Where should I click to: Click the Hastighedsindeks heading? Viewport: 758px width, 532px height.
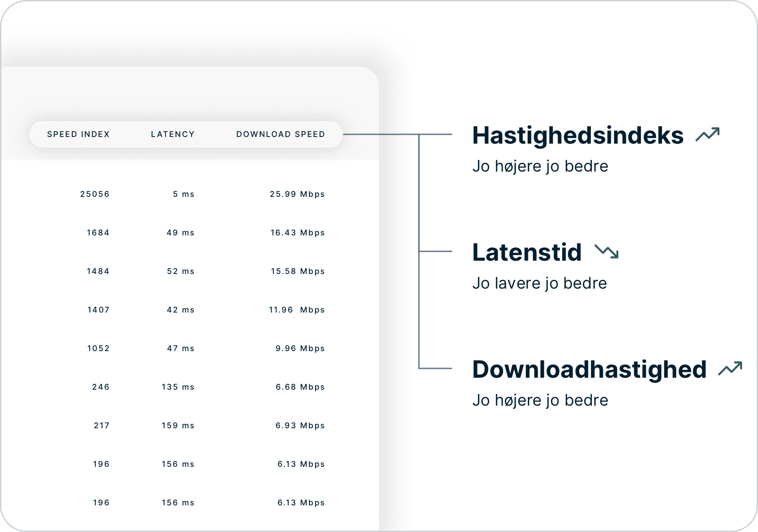click(576, 135)
